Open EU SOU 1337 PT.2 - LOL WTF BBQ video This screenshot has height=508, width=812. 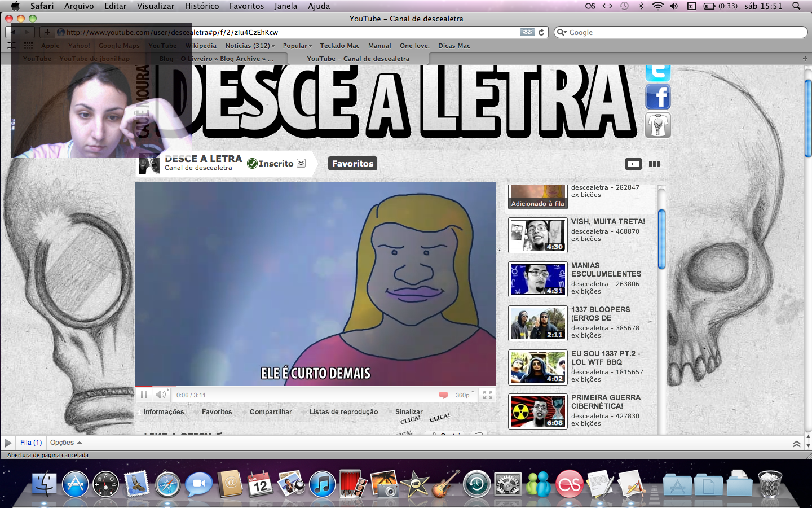tap(606, 358)
